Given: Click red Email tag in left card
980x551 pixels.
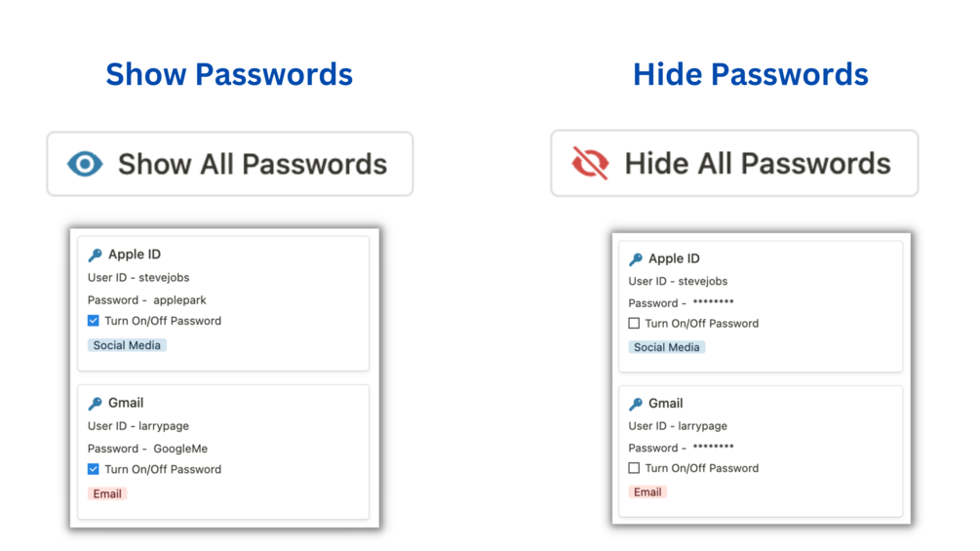Looking at the screenshot, I should coord(107,493).
